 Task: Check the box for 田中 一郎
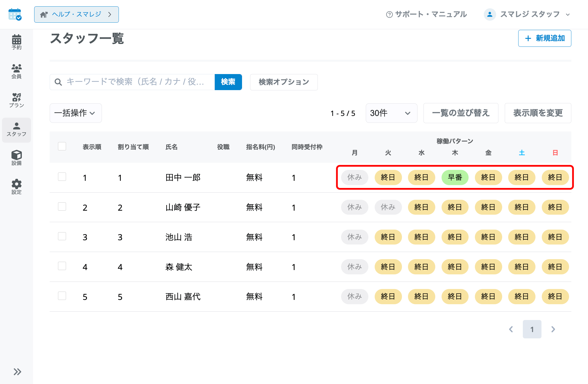[x=62, y=177]
